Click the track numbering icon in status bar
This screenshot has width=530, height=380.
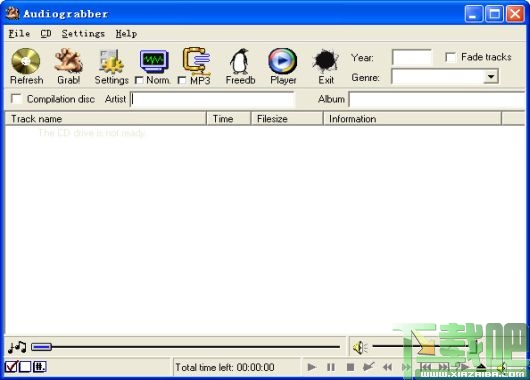click(40, 367)
